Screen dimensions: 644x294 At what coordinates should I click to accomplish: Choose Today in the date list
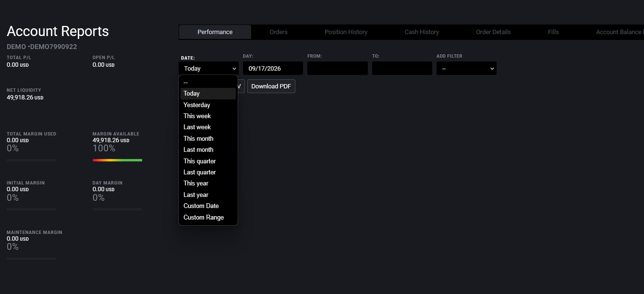point(208,94)
